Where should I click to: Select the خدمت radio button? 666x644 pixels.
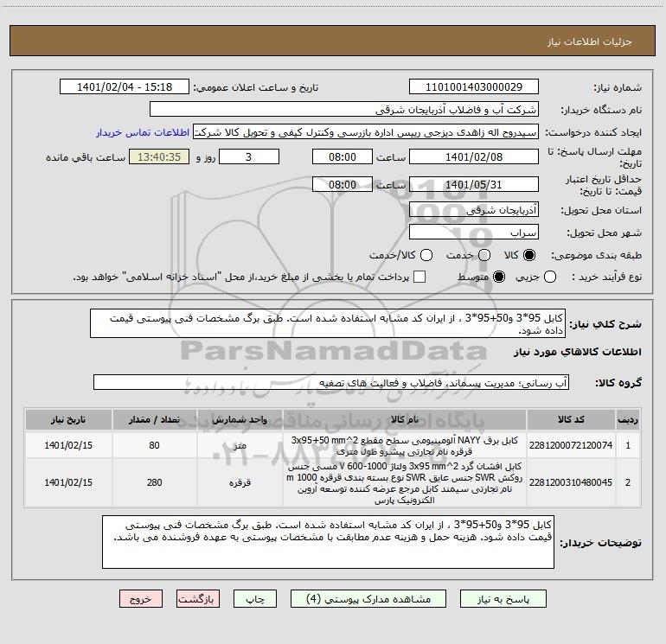(x=483, y=255)
